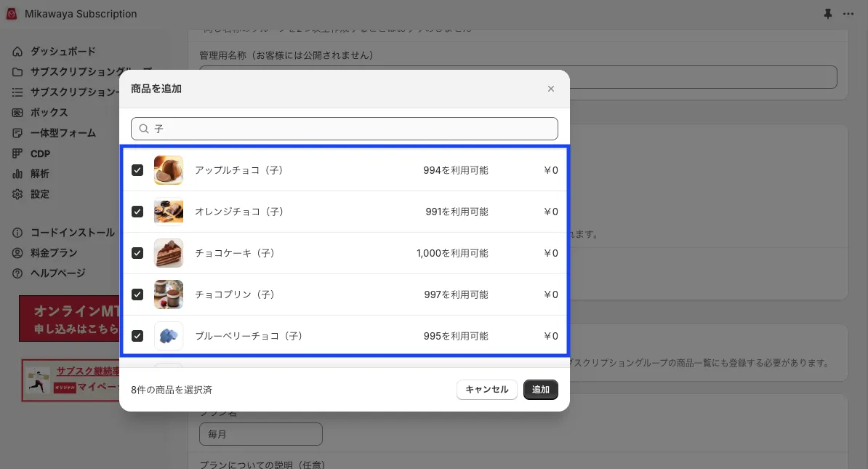Viewport: 868px width, 469px height.
Task: Click the folder icon for サブスクリプショングループ
Action: click(x=17, y=72)
